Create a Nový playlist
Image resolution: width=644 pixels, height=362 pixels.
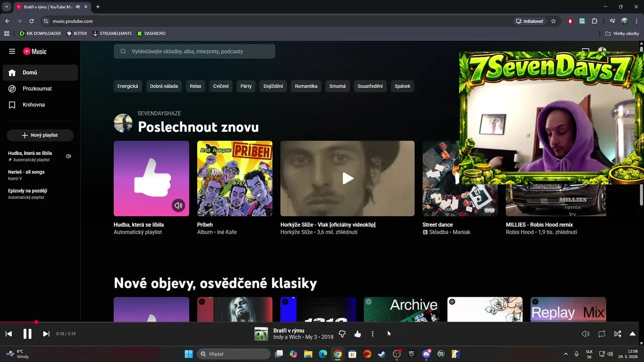(40, 135)
